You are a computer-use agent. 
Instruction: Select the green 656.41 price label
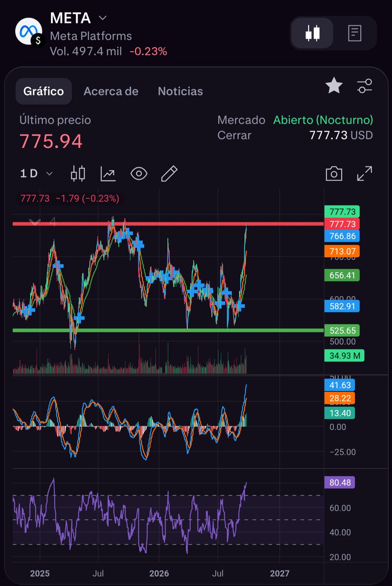342,275
